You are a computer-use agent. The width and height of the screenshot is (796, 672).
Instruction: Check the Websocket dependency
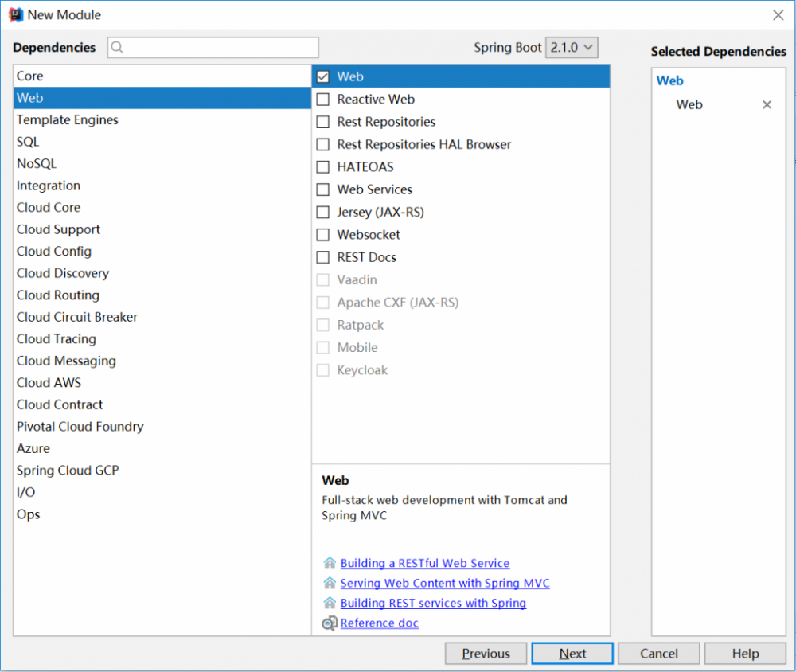323,235
